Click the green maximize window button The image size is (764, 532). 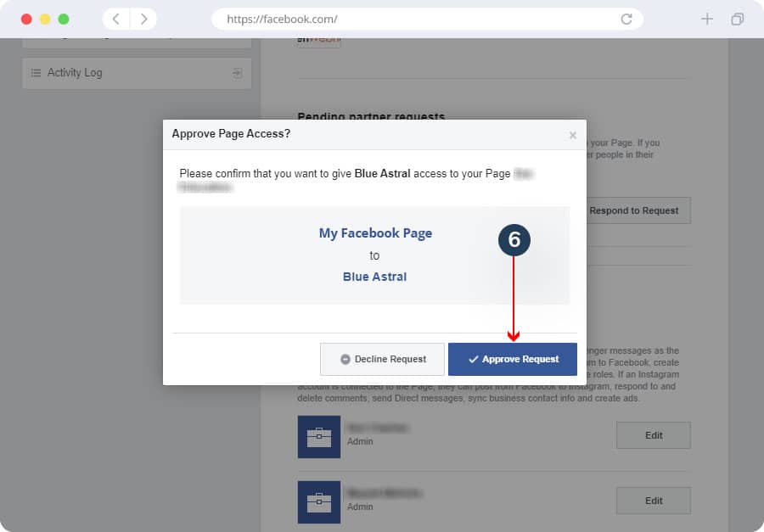click(x=64, y=19)
